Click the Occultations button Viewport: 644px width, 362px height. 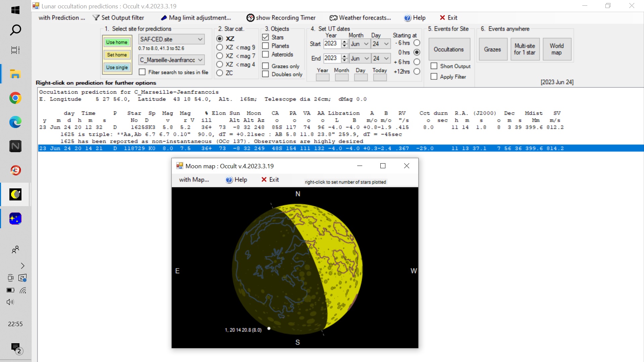click(x=448, y=49)
